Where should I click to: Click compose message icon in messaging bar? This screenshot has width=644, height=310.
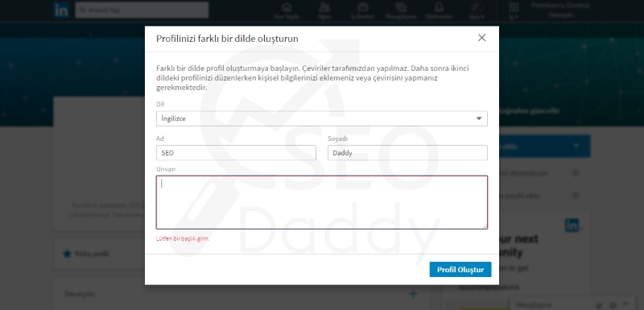tap(600, 305)
